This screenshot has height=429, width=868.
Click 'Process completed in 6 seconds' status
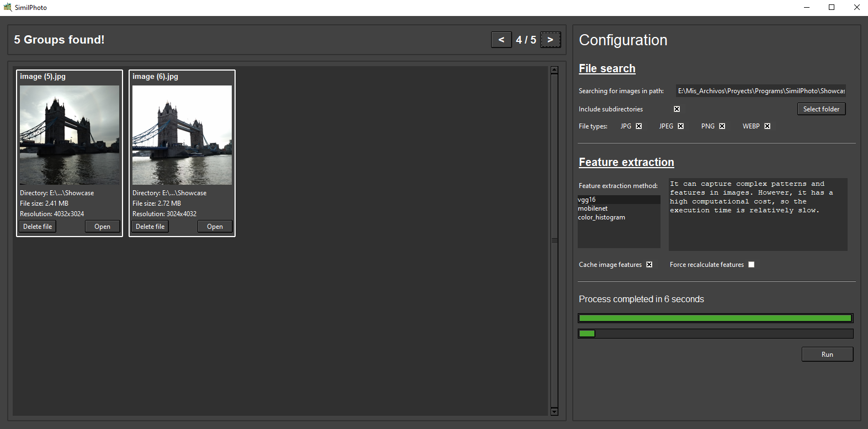(641, 299)
